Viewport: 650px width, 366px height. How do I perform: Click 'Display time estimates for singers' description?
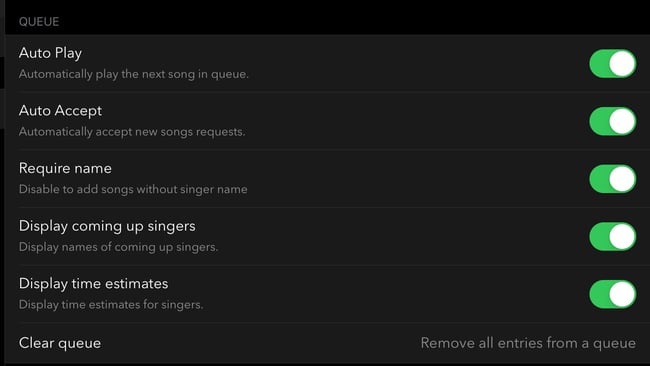[x=111, y=305]
